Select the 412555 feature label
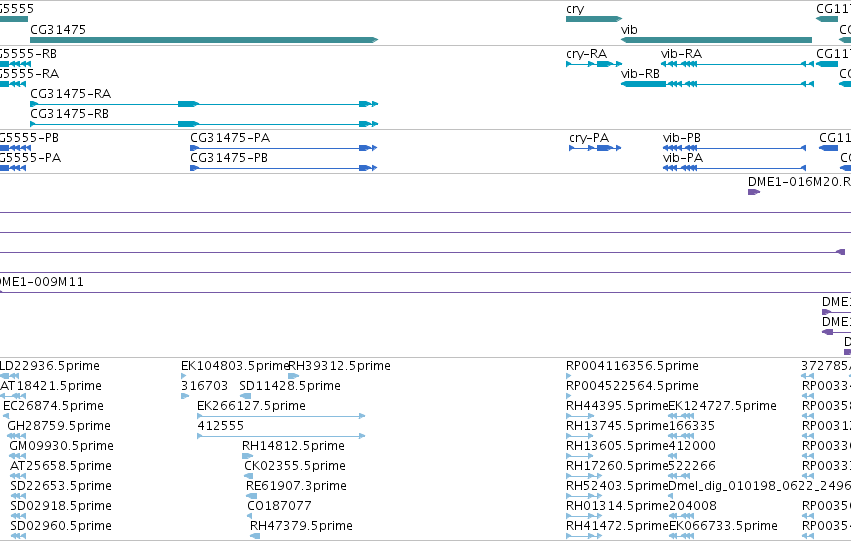The width and height of the screenshot is (851, 541). (x=221, y=426)
